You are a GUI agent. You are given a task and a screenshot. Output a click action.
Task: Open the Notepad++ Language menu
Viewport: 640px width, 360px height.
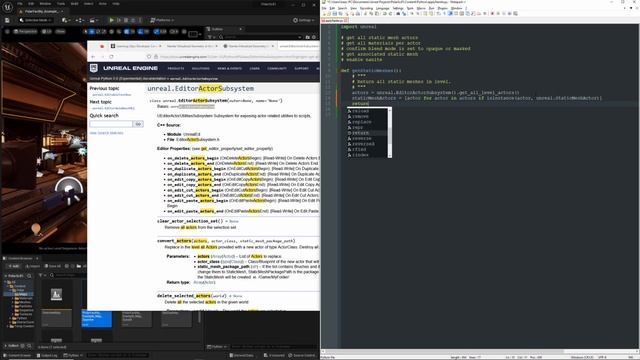[x=382, y=8]
